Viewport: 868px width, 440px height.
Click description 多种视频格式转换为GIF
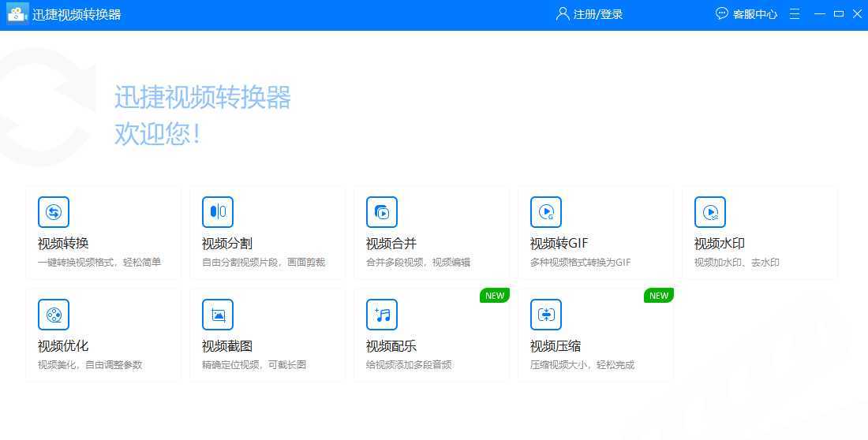point(580,263)
